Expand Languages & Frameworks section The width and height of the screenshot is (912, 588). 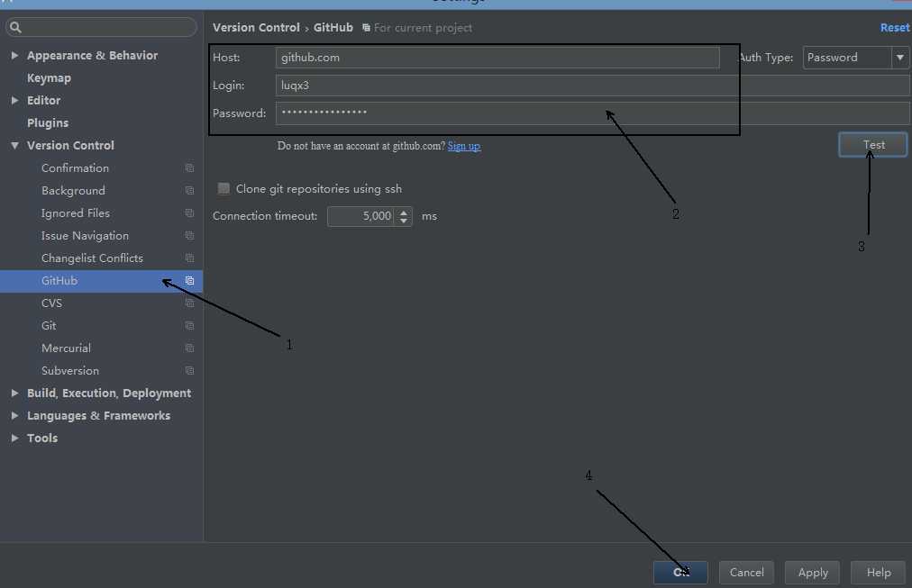coord(14,415)
